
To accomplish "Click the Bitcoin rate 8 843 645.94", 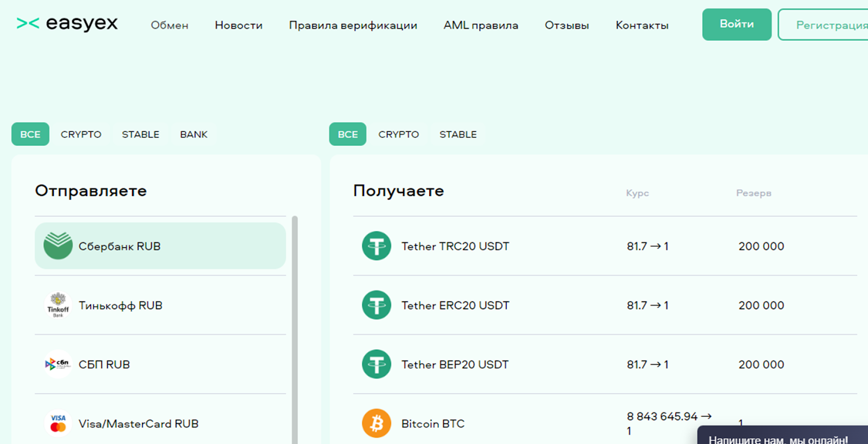I will click(669, 423).
